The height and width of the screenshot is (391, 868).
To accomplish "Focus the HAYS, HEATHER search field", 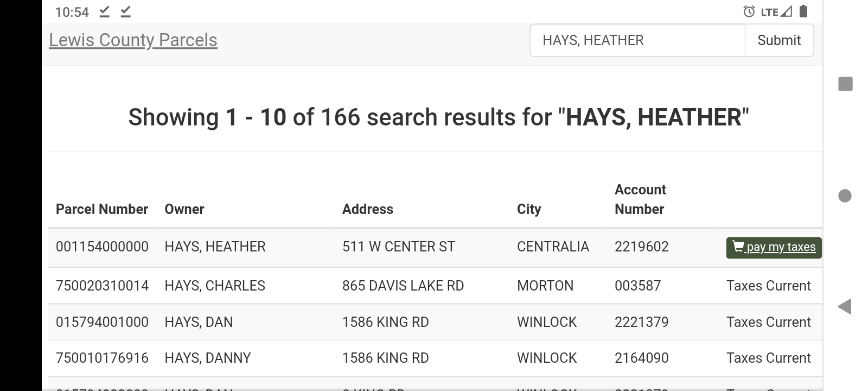I will (x=637, y=40).
